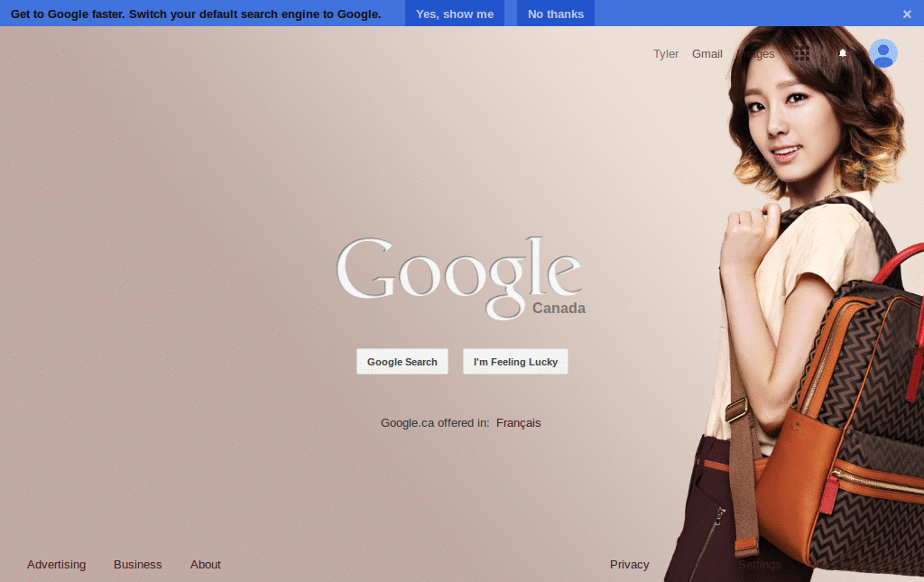Open the Advertising footer link
The height and width of the screenshot is (582, 924).
tap(56, 564)
